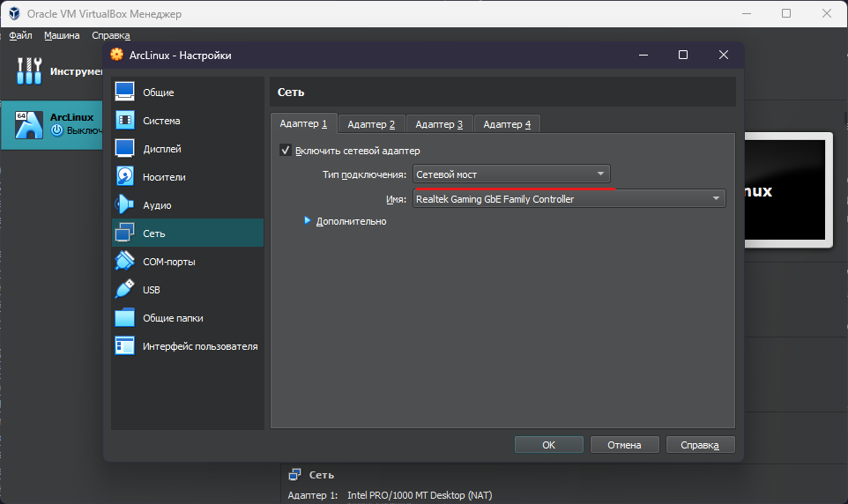Viewport: 848px width, 504px height.
Task: Click the Справка button in dialog
Action: [701, 444]
